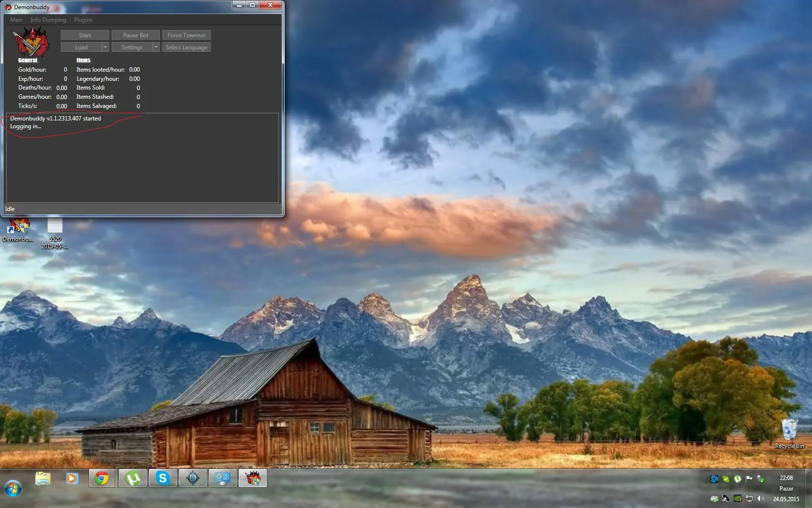Click the volume speaker tray icon
Image resolution: width=812 pixels, height=508 pixels.
(761, 498)
